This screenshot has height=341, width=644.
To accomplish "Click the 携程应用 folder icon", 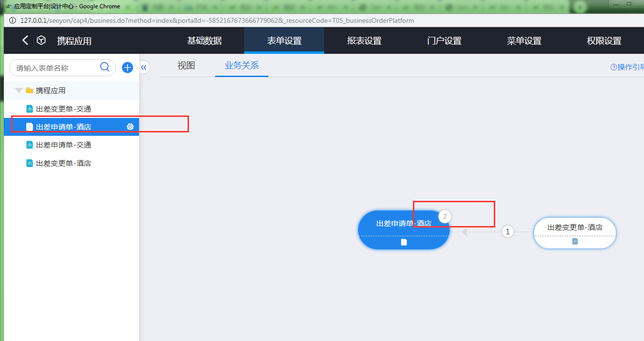I will pyautogui.click(x=30, y=90).
